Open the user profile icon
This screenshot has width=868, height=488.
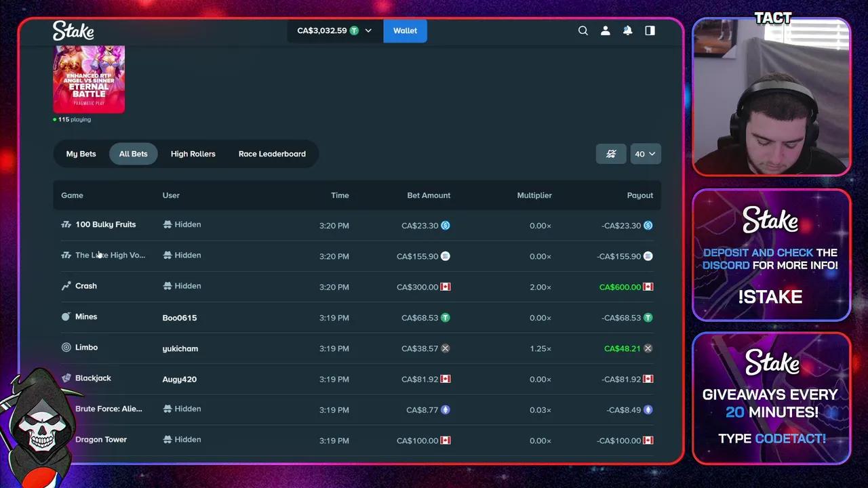[606, 30]
